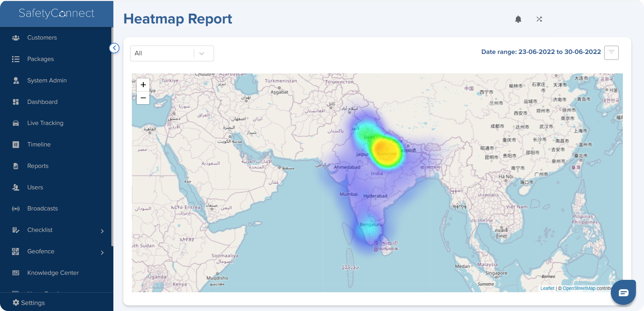This screenshot has height=311, width=644.
Task: Open the chat support bubble
Action: pyautogui.click(x=623, y=293)
